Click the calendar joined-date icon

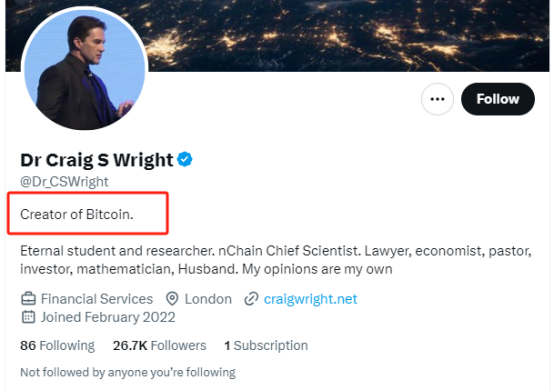coord(28,317)
